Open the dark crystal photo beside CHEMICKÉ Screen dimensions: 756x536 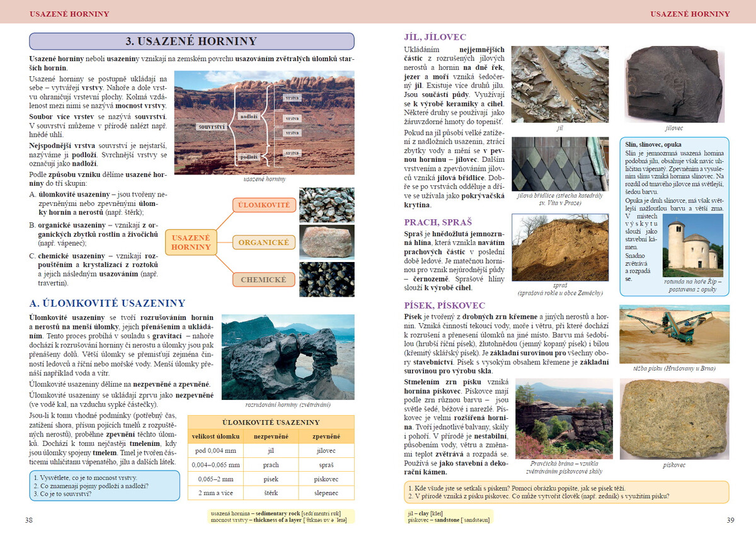326,279
